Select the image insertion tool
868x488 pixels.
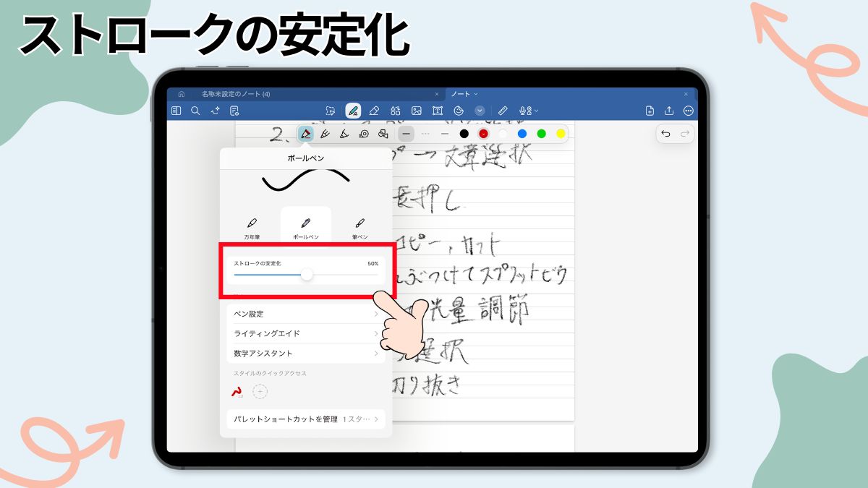tap(417, 110)
